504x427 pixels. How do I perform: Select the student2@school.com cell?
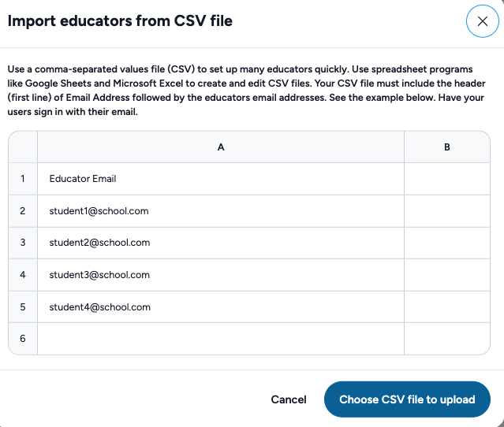coord(221,243)
